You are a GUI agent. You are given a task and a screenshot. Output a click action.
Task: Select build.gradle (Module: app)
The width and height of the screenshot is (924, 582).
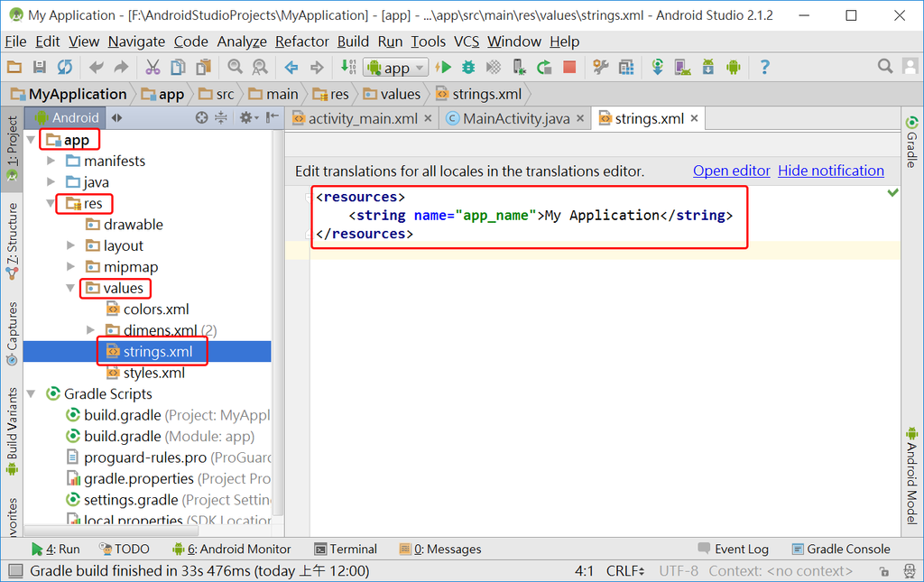[161, 437]
